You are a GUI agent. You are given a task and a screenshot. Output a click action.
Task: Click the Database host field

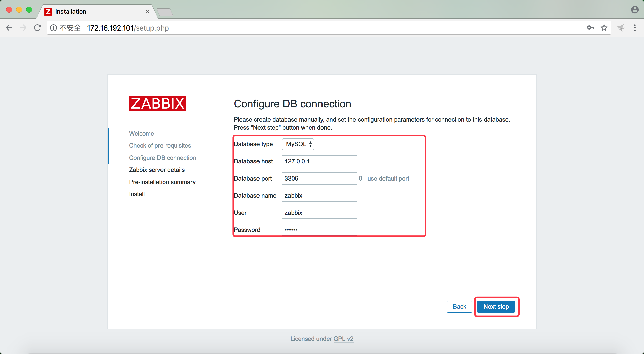tap(319, 161)
